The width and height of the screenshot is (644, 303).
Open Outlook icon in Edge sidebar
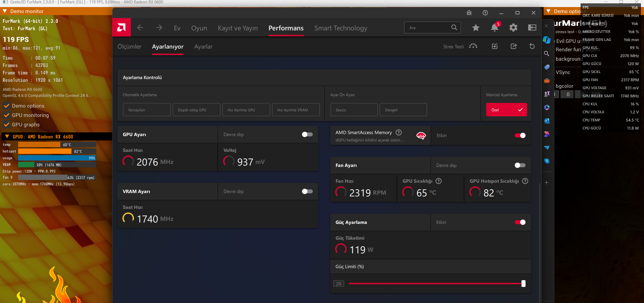pos(547,121)
